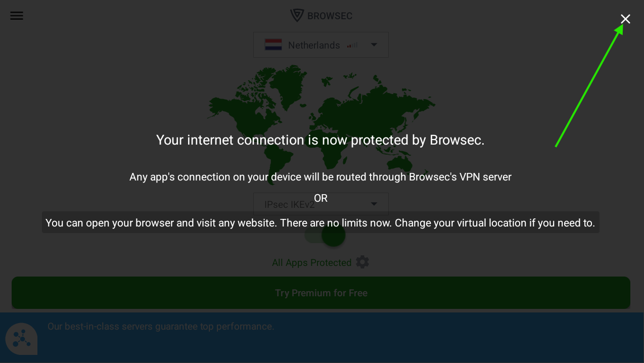Click the best-in-class servers banner text
This screenshot has width=644, height=363.
[x=161, y=327]
